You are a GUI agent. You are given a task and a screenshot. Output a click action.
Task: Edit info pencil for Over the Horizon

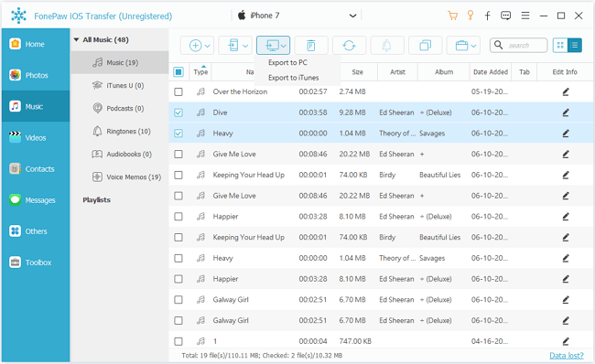point(566,91)
